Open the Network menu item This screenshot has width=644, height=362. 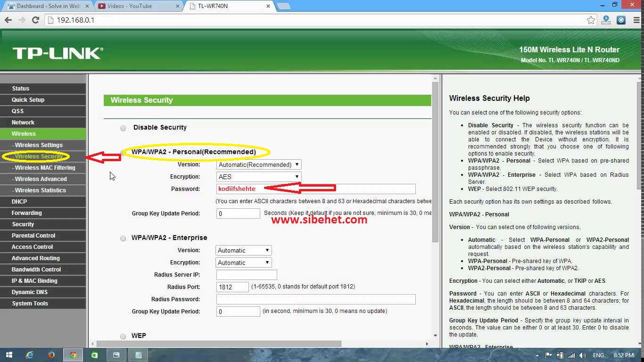coord(43,123)
